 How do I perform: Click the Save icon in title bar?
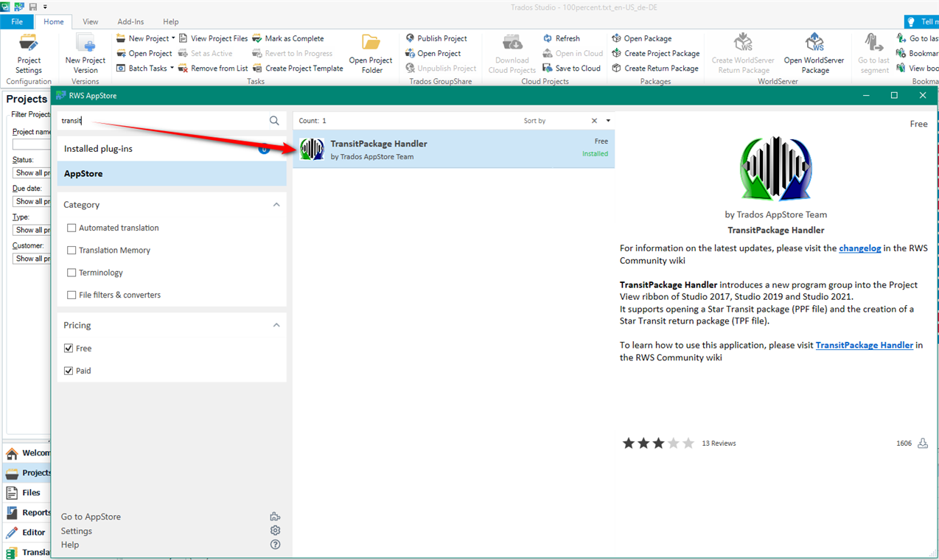[33, 7]
